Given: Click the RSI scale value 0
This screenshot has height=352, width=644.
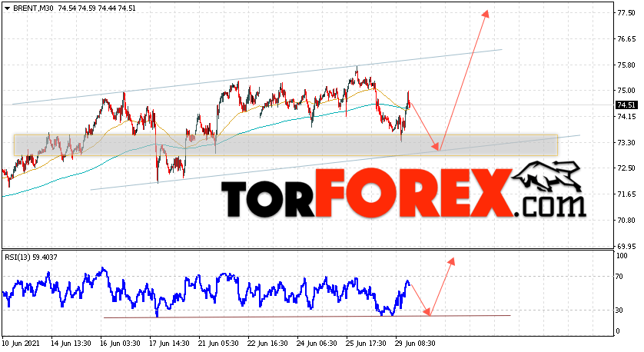Looking at the screenshot, I should click(x=619, y=331).
